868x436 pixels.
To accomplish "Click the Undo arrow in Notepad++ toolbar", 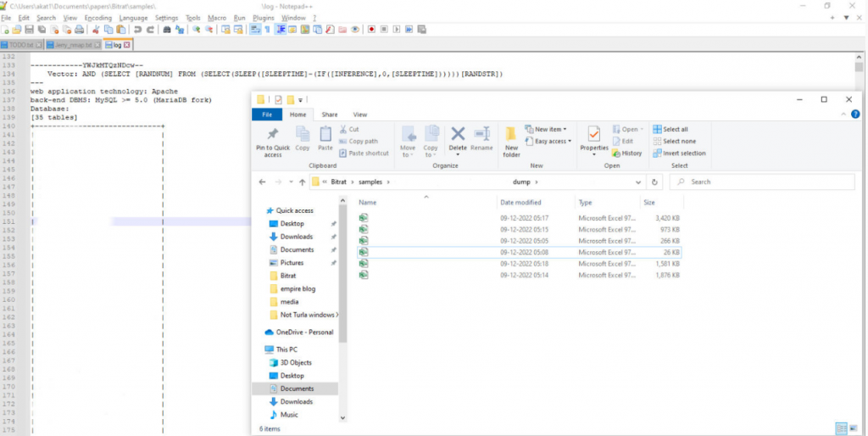I will 137,30.
